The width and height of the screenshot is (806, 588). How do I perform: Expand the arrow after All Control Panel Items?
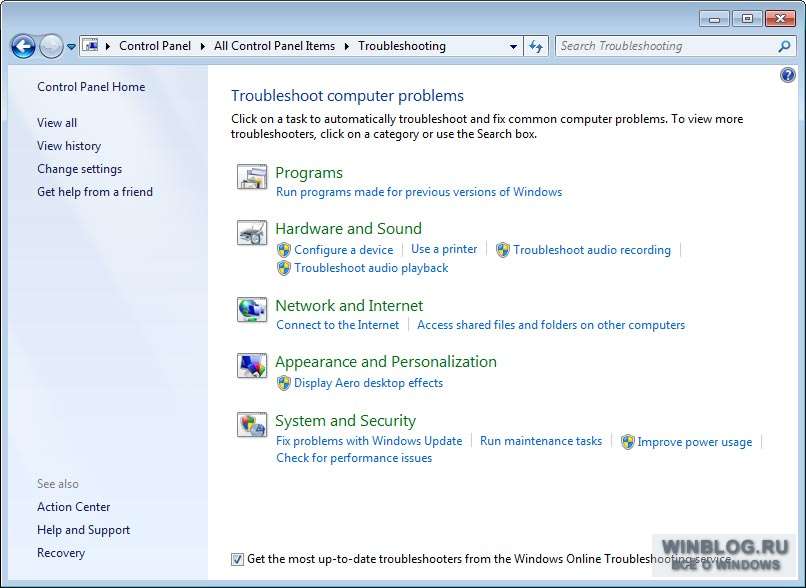[346, 46]
